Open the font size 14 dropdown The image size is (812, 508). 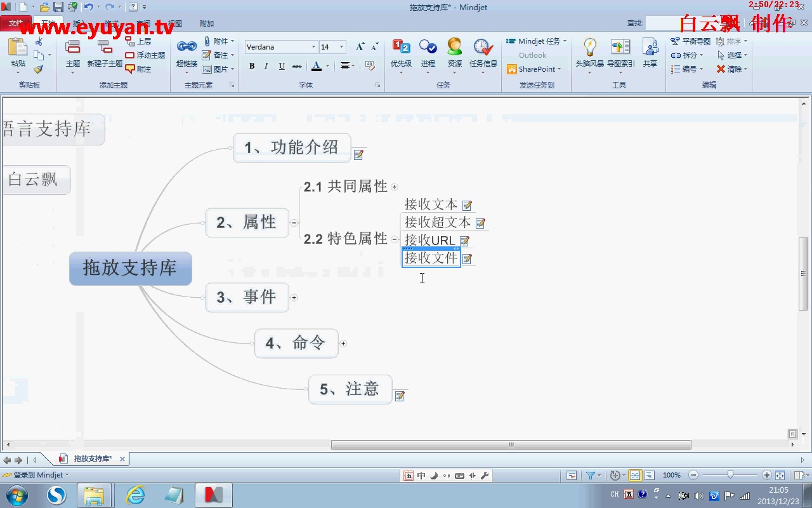(341, 46)
